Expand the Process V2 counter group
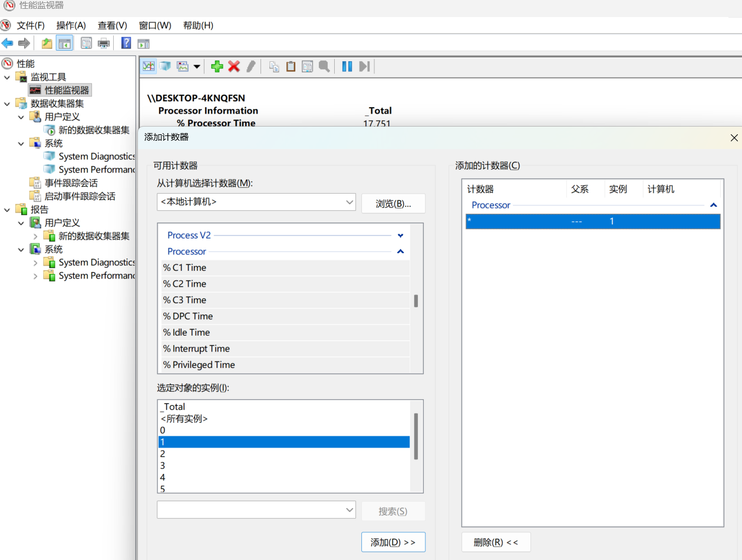Image resolution: width=742 pixels, height=560 pixels. pos(401,235)
